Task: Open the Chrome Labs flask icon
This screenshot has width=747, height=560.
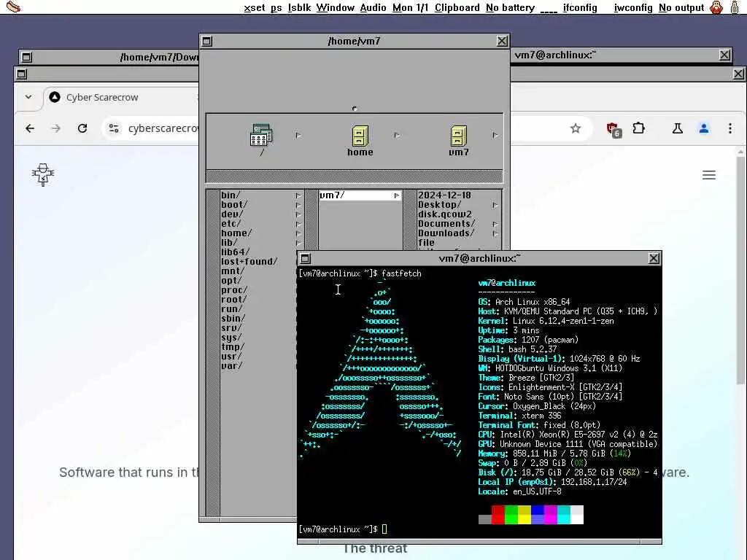Action: tap(678, 128)
